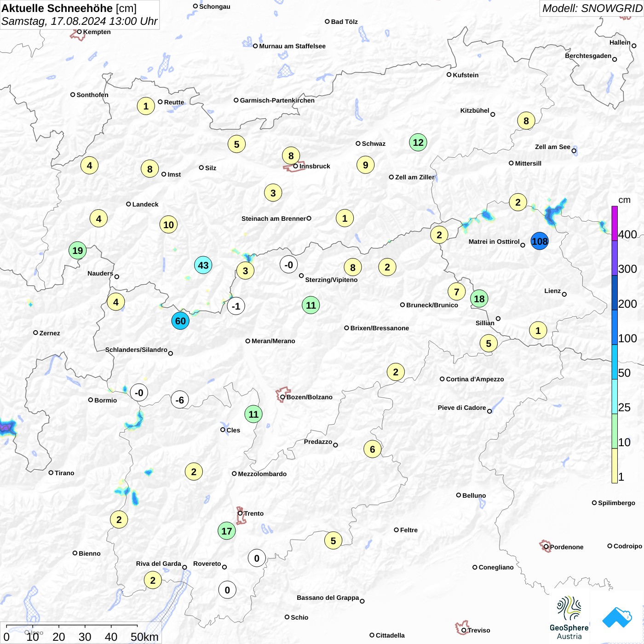Click the 3 marker south of Innsbruck
Screen dimensions: 644x644
[x=273, y=193]
